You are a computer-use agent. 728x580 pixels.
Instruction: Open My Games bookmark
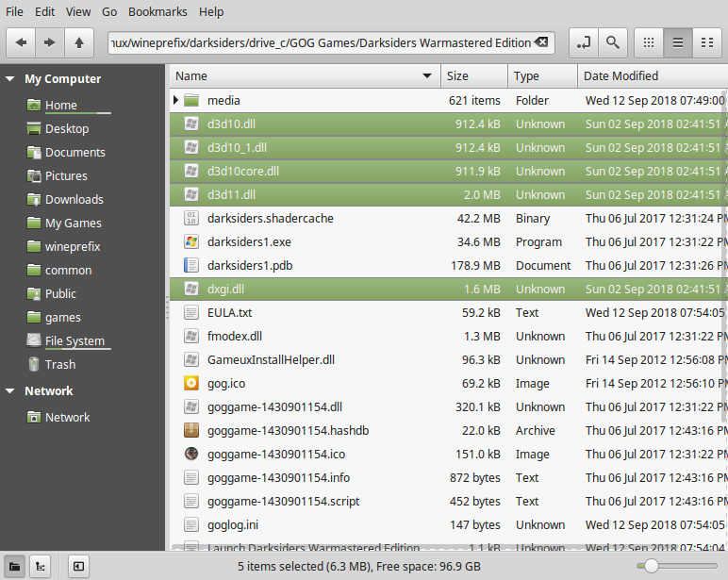(x=73, y=224)
